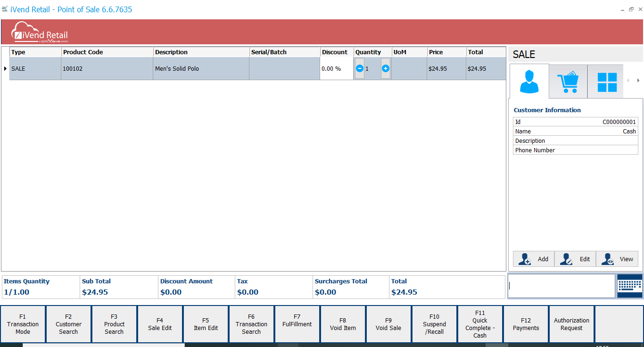Click customer Id C000000001 value
644x347 pixels.
pyautogui.click(x=619, y=122)
